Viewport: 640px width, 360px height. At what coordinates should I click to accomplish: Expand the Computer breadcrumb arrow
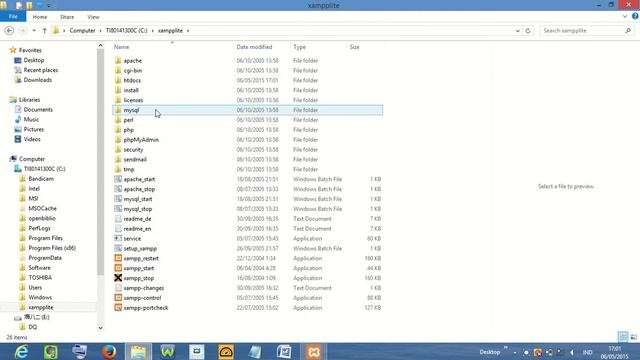[100, 31]
